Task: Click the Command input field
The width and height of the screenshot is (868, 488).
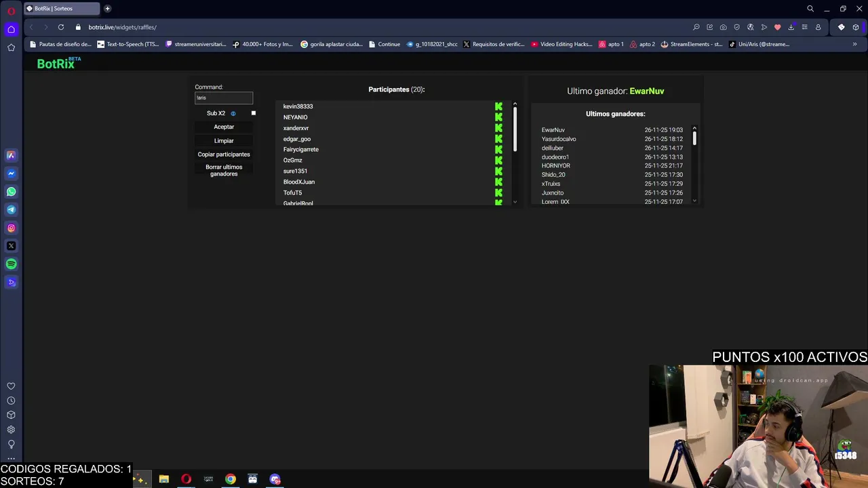Action: pyautogui.click(x=224, y=98)
